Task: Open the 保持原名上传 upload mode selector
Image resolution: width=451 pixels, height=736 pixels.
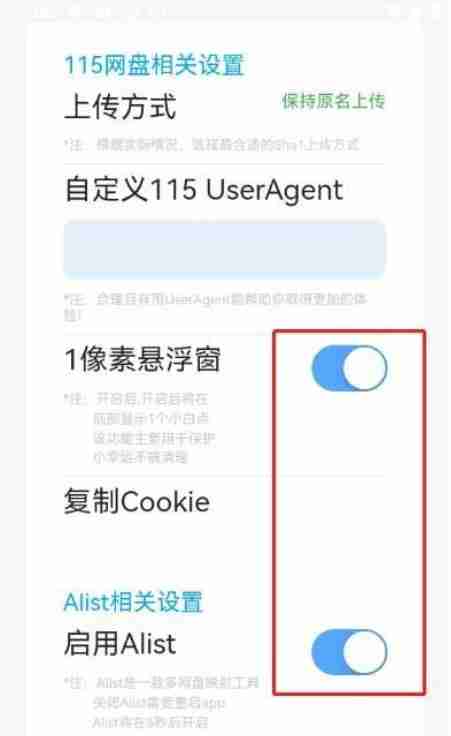Action: coord(333,101)
